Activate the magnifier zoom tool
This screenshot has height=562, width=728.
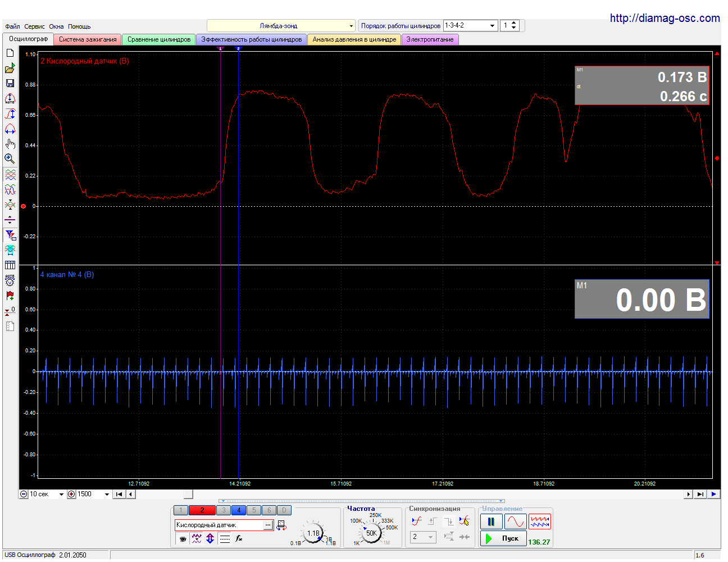click(x=10, y=159)
